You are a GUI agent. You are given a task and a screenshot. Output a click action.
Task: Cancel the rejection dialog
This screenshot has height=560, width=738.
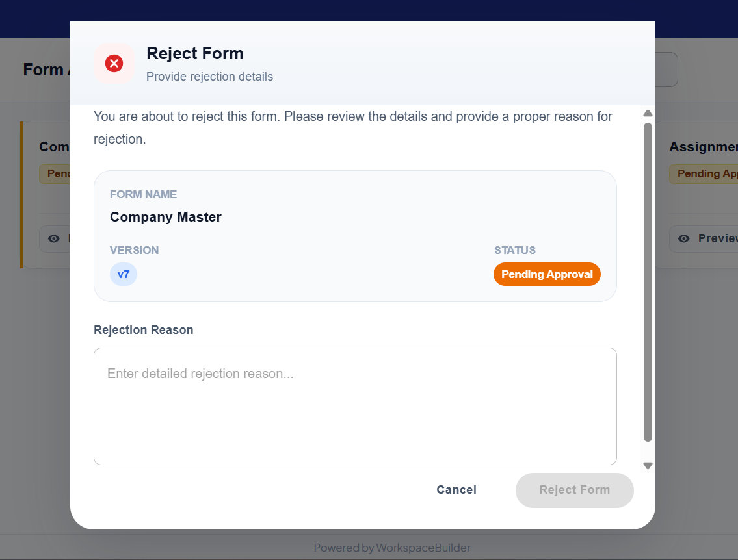click(456, 490)
